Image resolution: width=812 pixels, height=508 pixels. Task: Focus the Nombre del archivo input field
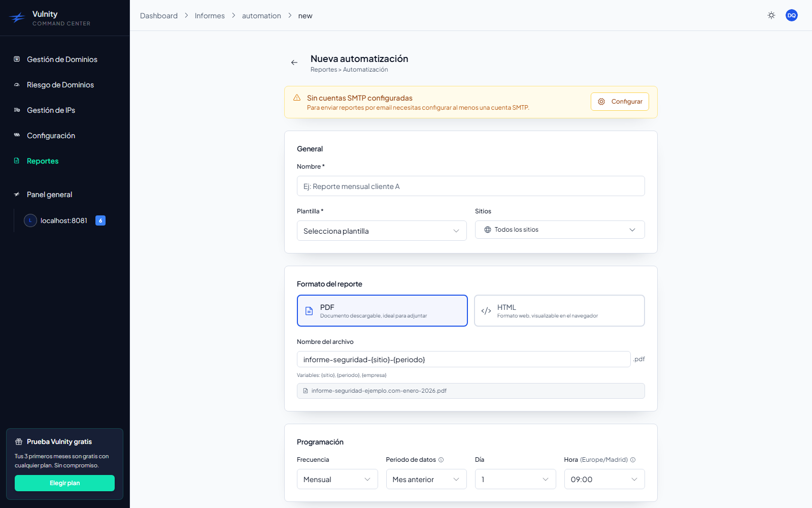point(463,359)
